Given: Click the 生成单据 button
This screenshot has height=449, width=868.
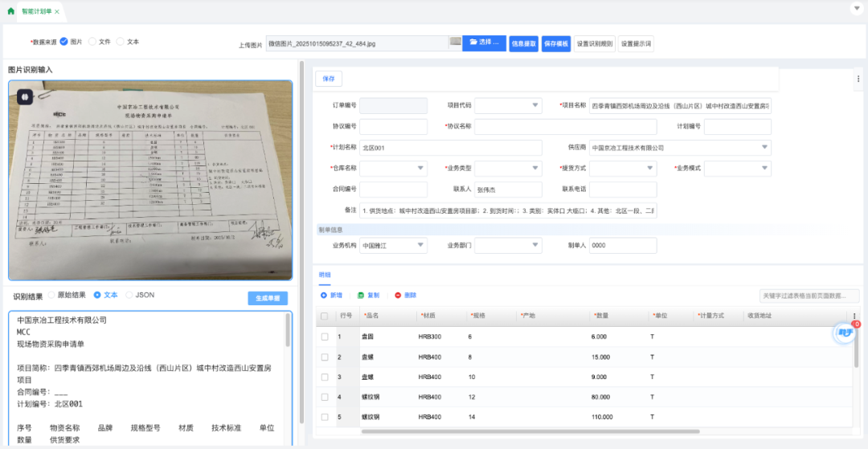Looking at the screenshot, I should tap(268, 298).
